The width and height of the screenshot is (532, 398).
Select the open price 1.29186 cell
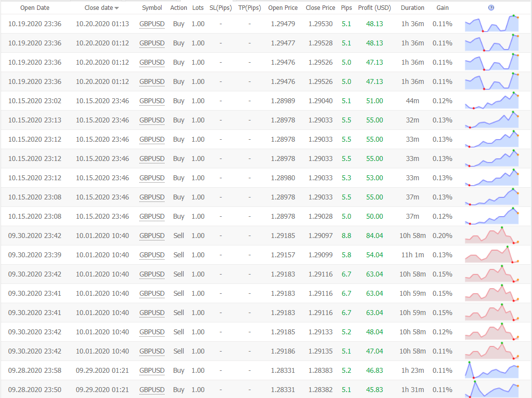click(283, 351)
